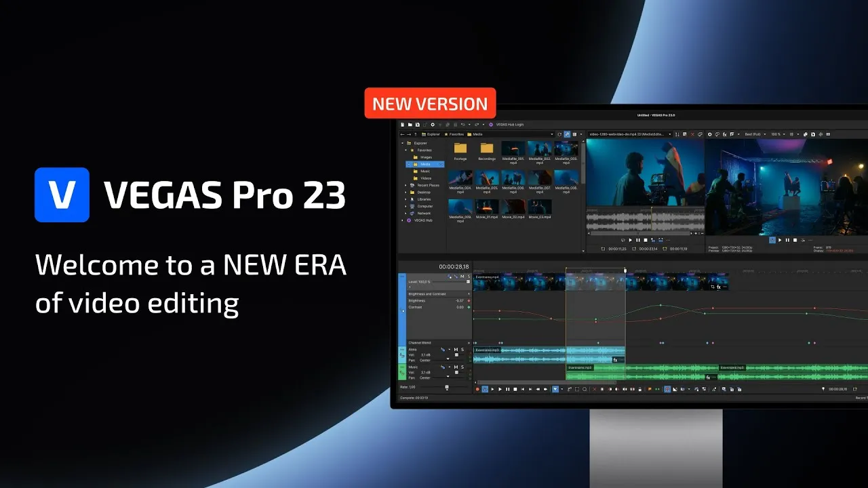Open the Best (Full) preview quality dropdown
The height and width of the screenshot is (488, 868).
click(755, 134)
